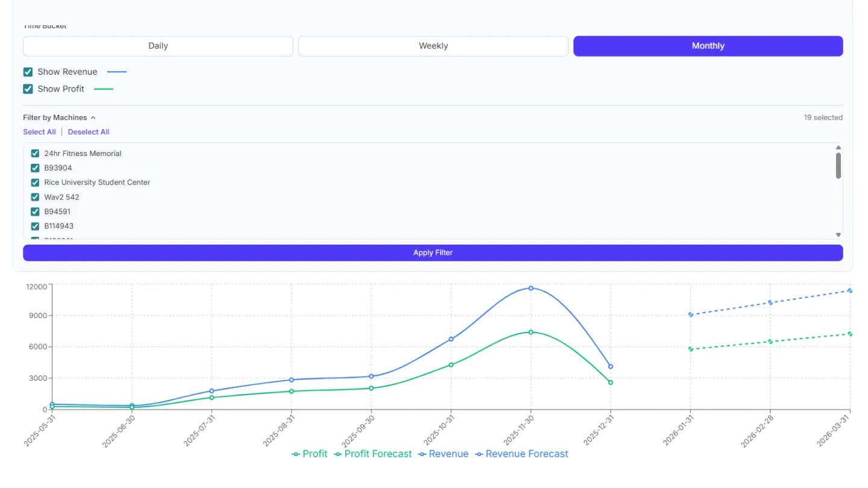
Task: Click the Profit legend marker icon
Action: point(295,454)
